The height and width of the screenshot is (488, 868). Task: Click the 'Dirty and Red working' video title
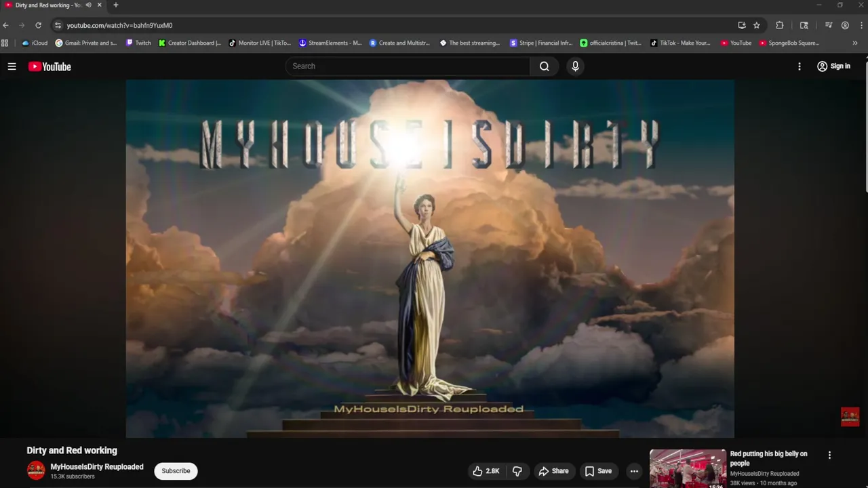pos(72,450)
